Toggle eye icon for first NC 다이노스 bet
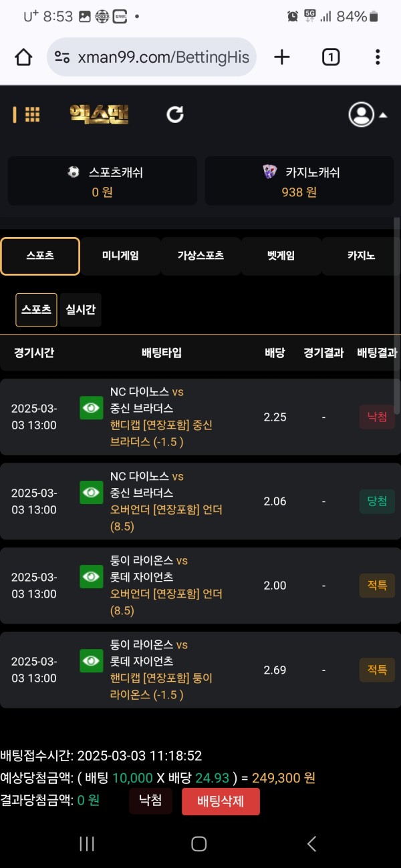 (x=92, y=408)
